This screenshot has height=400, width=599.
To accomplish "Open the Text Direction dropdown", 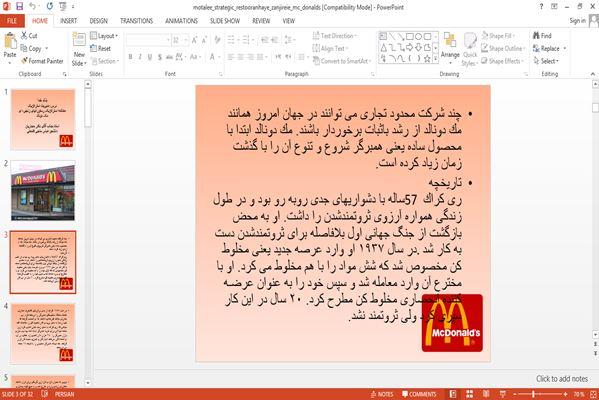I will click(x=335, y=36).
